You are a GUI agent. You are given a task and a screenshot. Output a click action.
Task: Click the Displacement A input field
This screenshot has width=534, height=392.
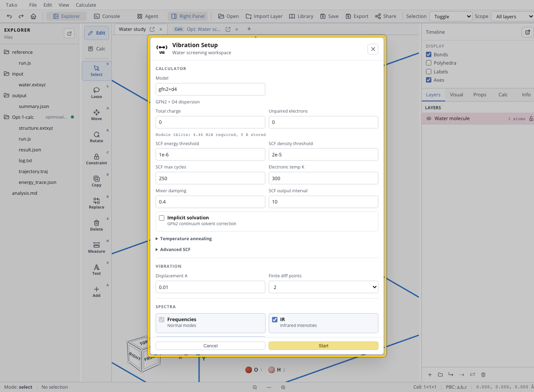tap(210, 287)
